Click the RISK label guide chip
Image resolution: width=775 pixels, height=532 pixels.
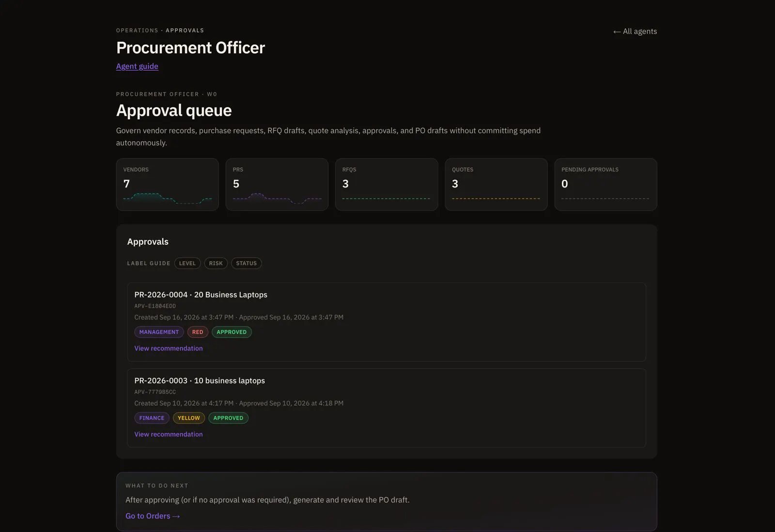(x=216, y=263)
